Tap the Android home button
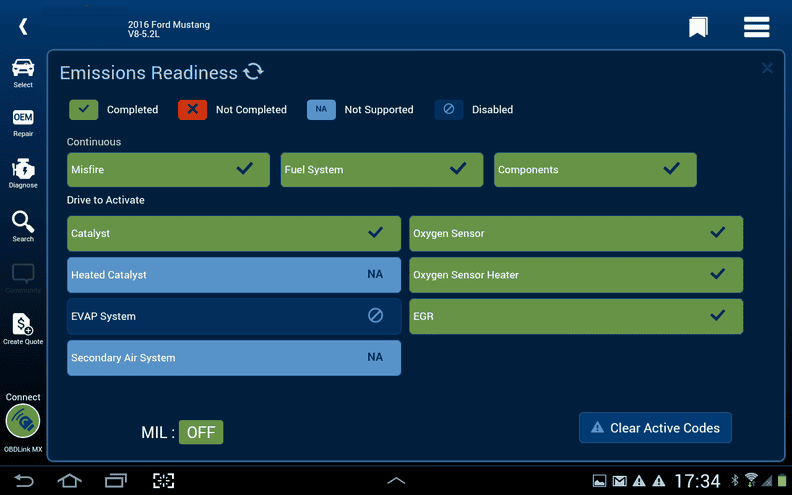Viewport: 792px width, 495px height. [70, 480]
